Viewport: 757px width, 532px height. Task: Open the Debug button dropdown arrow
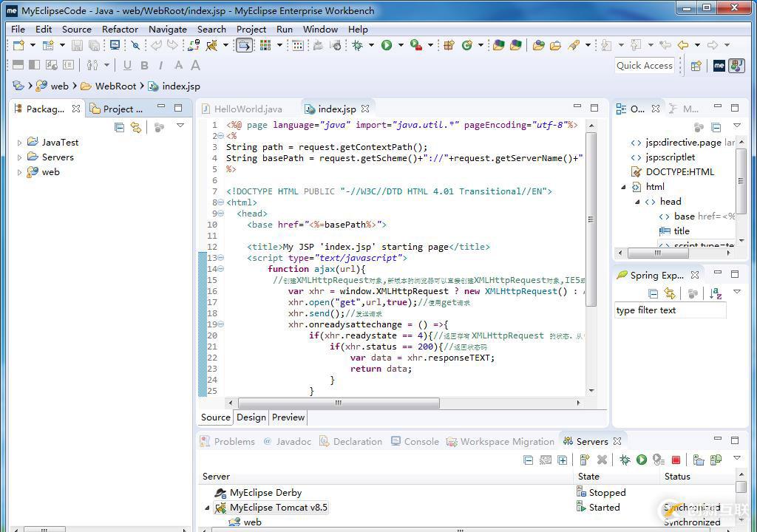(371, 45)
